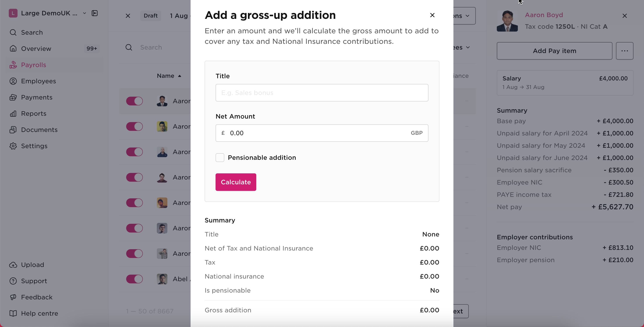Expand the Large DemoUK company switcher
Viewport: 644px width, 327px height.
point(85,13)
